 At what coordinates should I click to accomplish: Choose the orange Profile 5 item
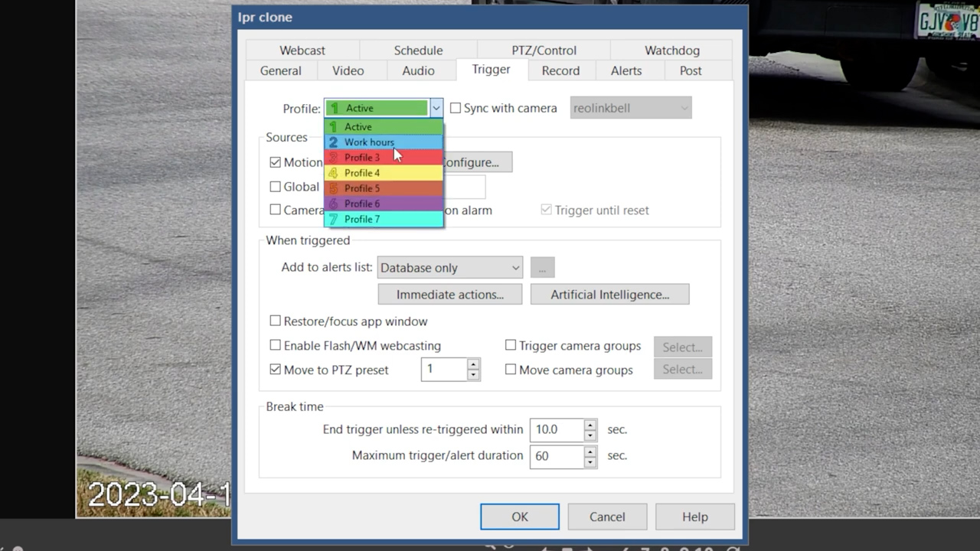tap(383, 188)
